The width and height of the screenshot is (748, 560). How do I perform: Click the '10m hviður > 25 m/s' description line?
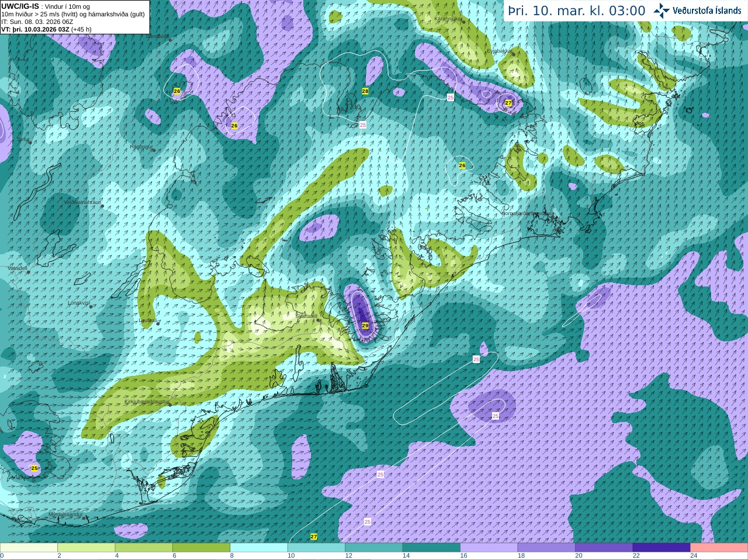point(72,14)
